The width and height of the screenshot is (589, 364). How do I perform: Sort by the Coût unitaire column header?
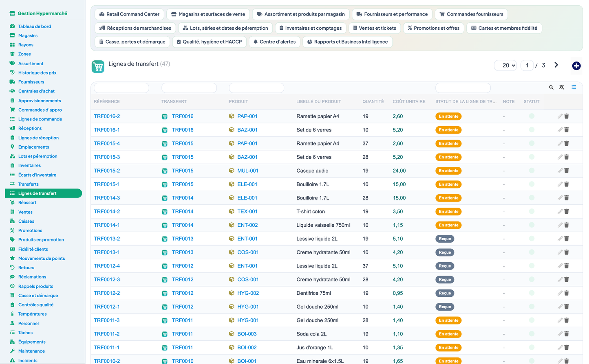409,101
